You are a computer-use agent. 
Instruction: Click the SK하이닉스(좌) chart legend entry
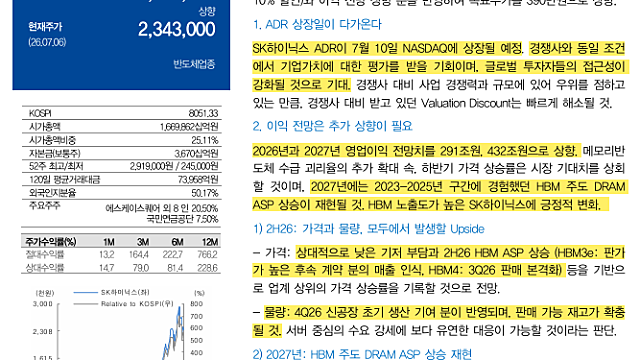click(x=111, y=292)
